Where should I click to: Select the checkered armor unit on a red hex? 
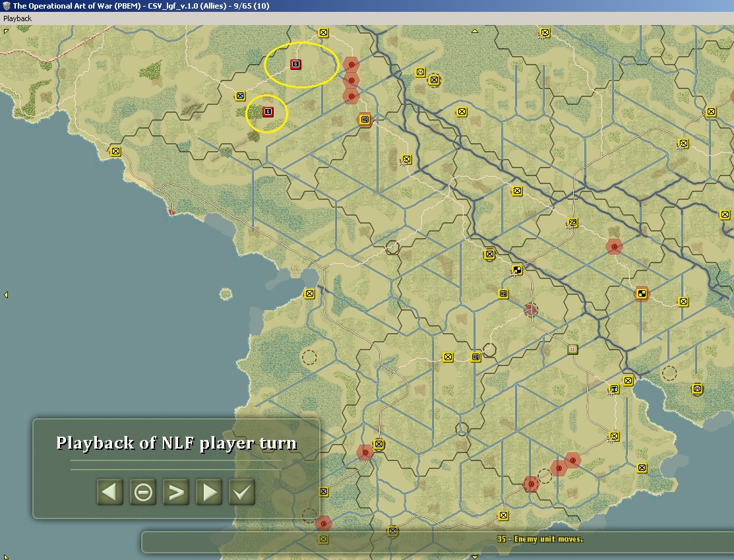click(642, 294)
